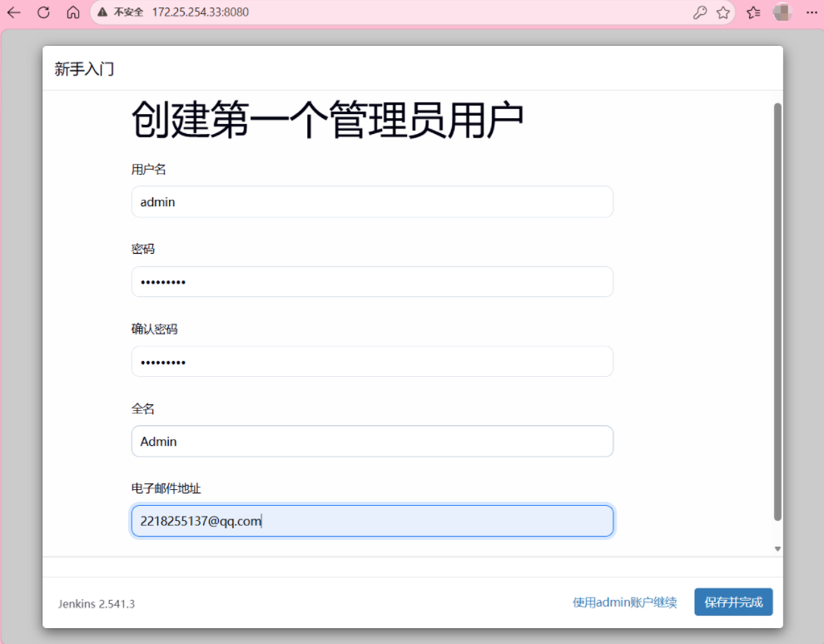This screenshot has height=644, width=824.
Task: Click the 电子邮件地址 label
Action: click(x=166, y=488)
